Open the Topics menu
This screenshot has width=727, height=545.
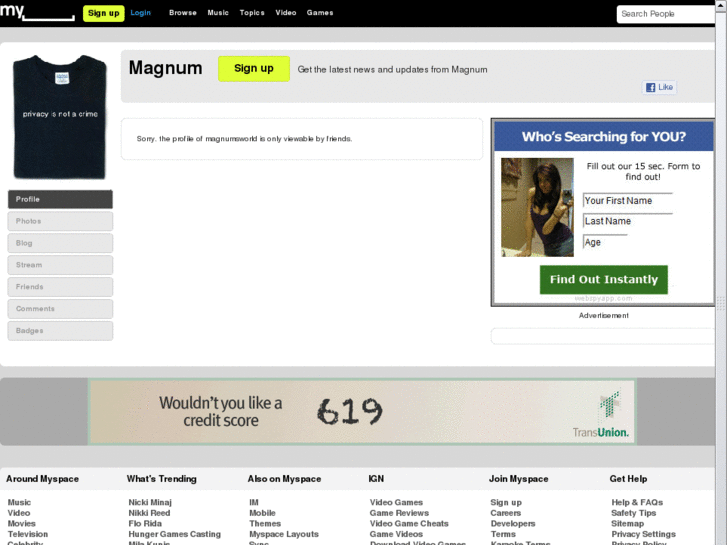[x=252, y=13]
